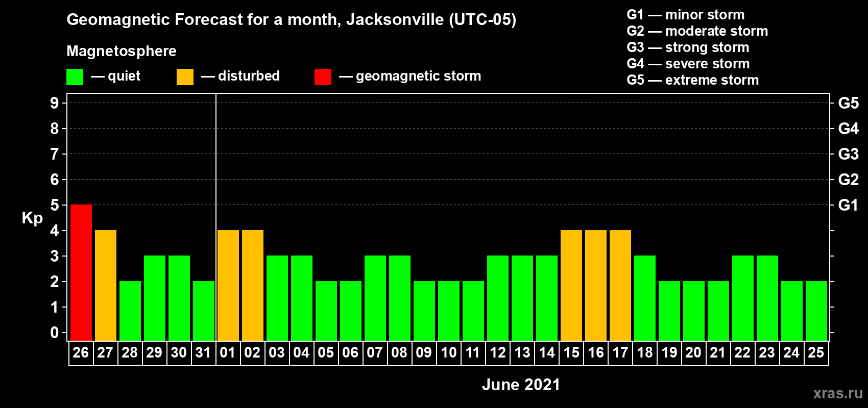
Task: Click the G4 label on right axis
Action: tap(849, 129)
